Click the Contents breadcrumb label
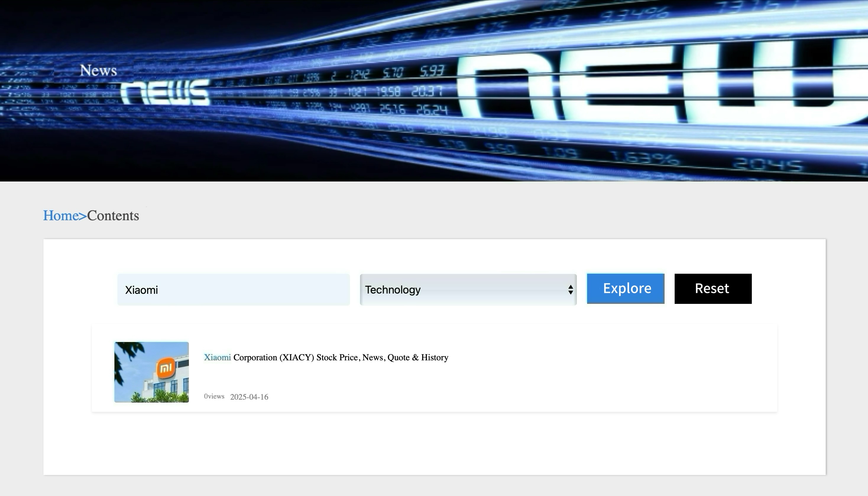 [113, 216]
